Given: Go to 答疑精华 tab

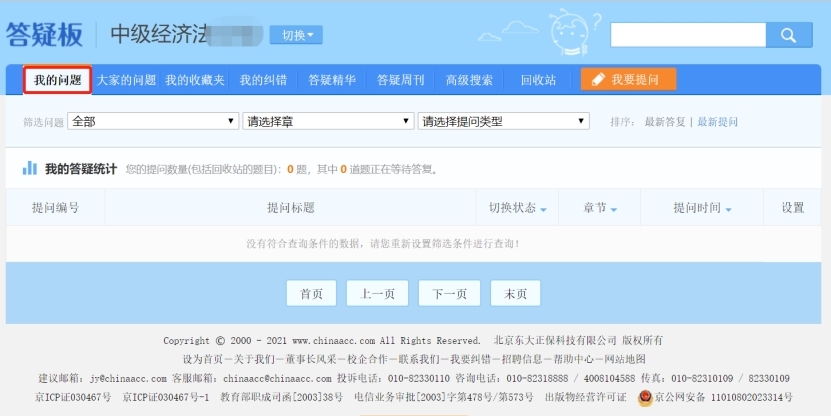Looking at the screenshot, I should click(x=332, y=80).
